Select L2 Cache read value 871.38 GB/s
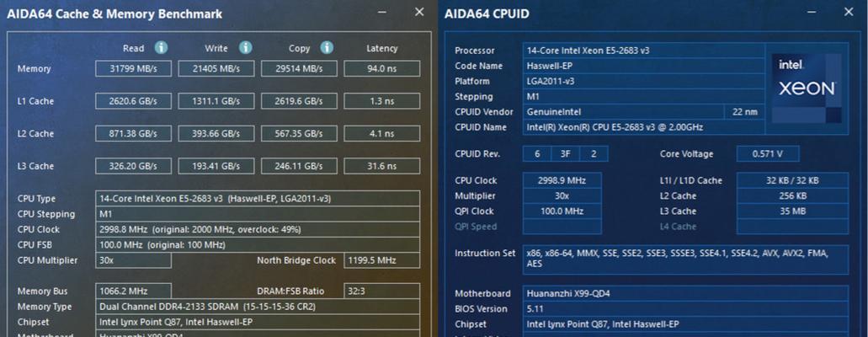Viewport: 868px width, 337px height. coord(133,134)
